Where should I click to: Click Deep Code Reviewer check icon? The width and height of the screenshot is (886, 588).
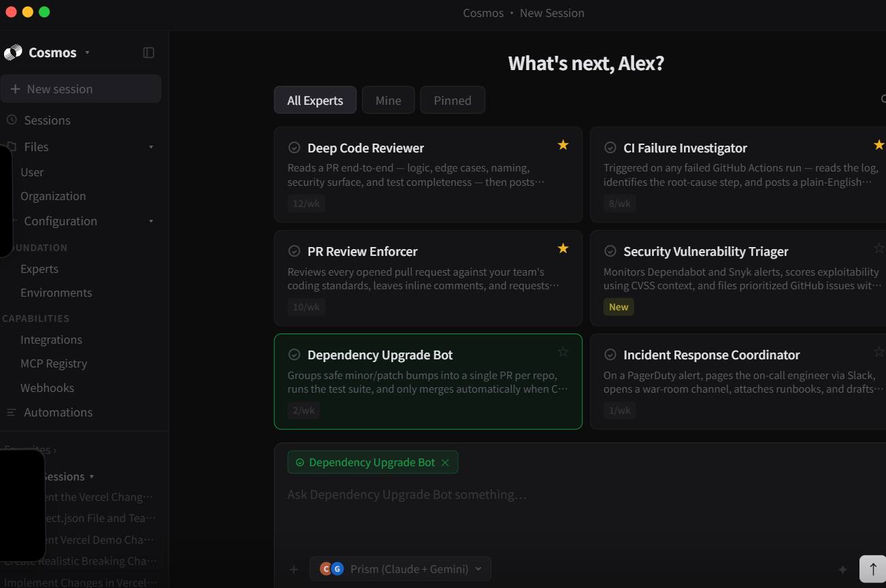click(x=294, y=148)
